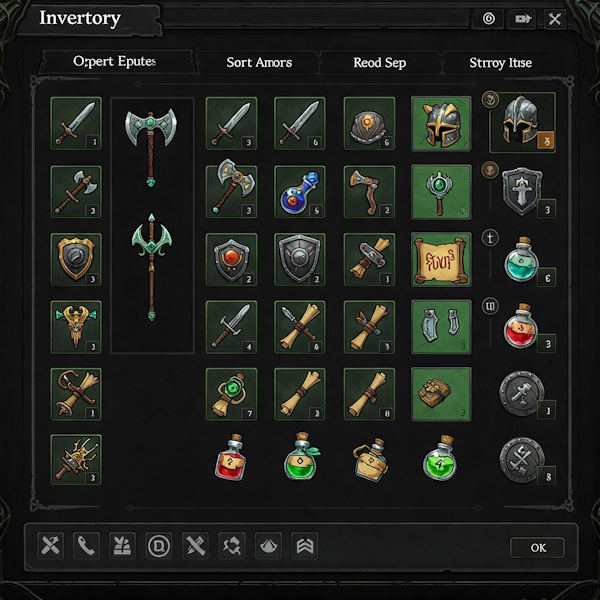The image size is (600, 600).
Task: Click the rune scroll with red letters
Action: pos(441,259)
